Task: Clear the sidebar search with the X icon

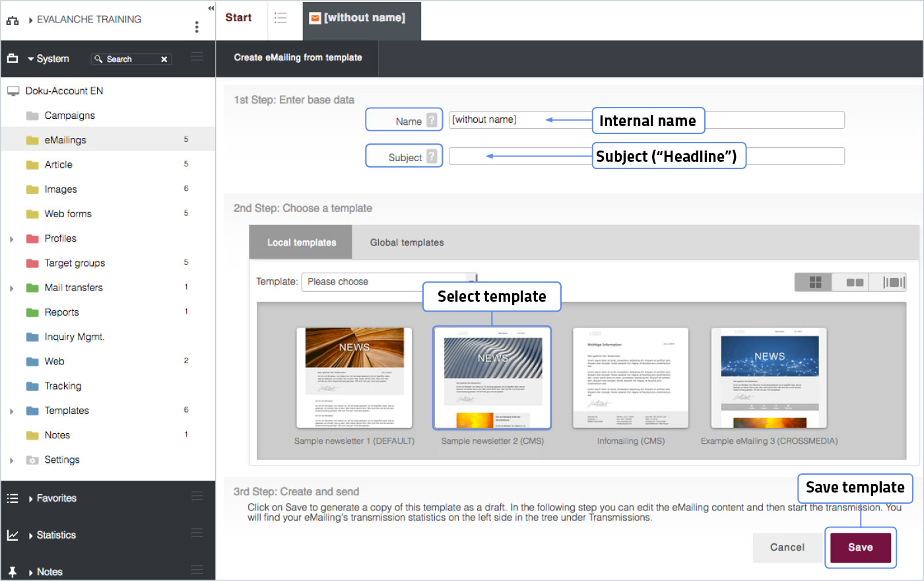Action: (164, 59)
